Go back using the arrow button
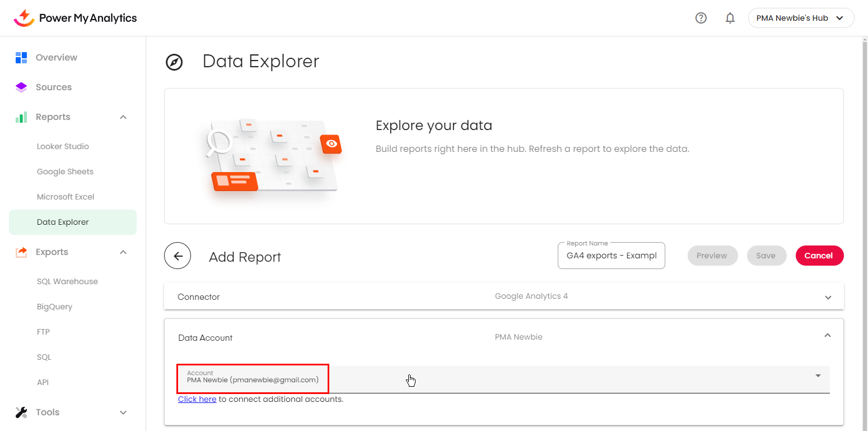Image resolution: width=868 pixels, height=431 pixels. point(178,256)
